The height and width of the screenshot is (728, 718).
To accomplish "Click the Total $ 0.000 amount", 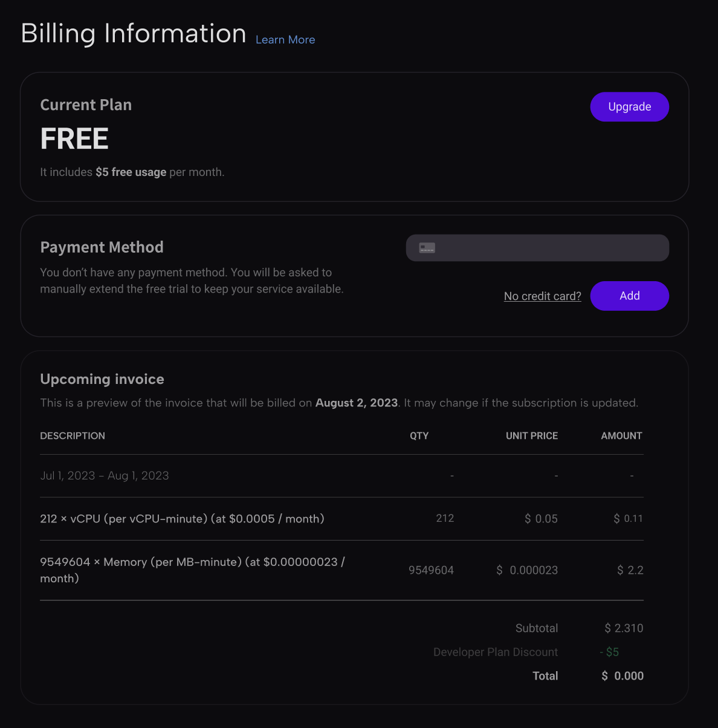I will pyautogui.click(x=623, y=676).
